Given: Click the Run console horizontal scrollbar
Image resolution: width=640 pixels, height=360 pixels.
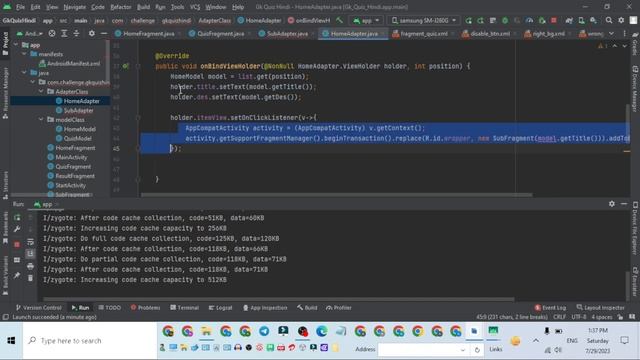Looking at the screenshot, I should tap(279, 299).
